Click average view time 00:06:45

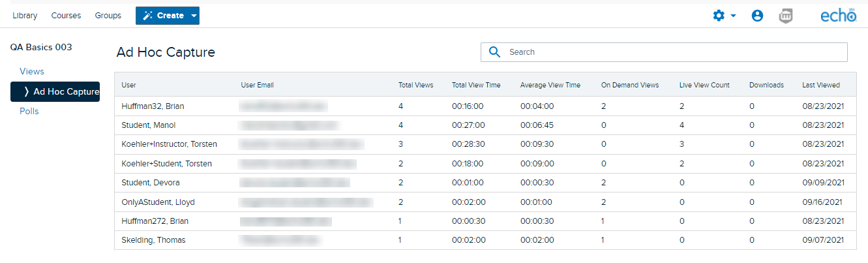pos(537,125)
